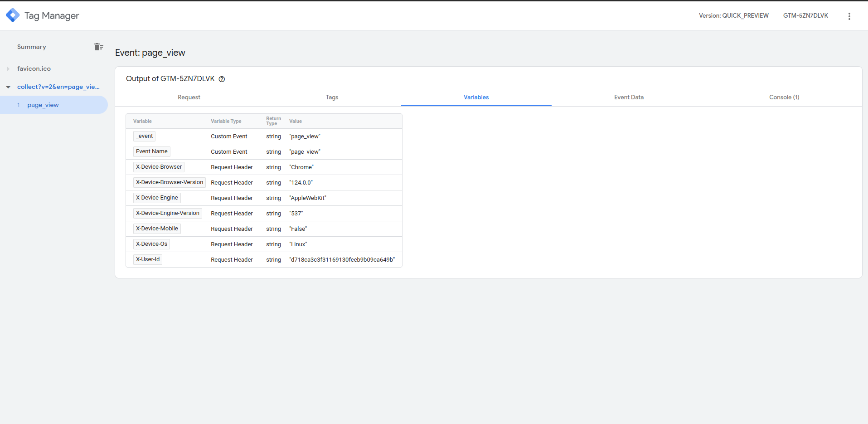Expand the favicon.ico request group
Image resolution: width=868 pixels, height=424 pixels.
tap(8, 68)
